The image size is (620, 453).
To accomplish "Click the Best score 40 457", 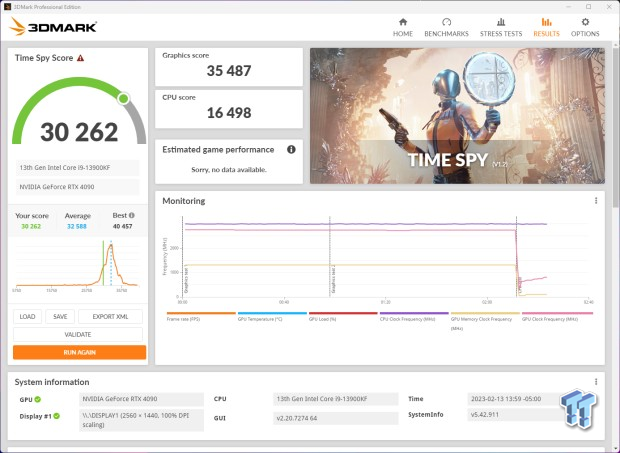I will pyautogui.click(x=123, y=226).
